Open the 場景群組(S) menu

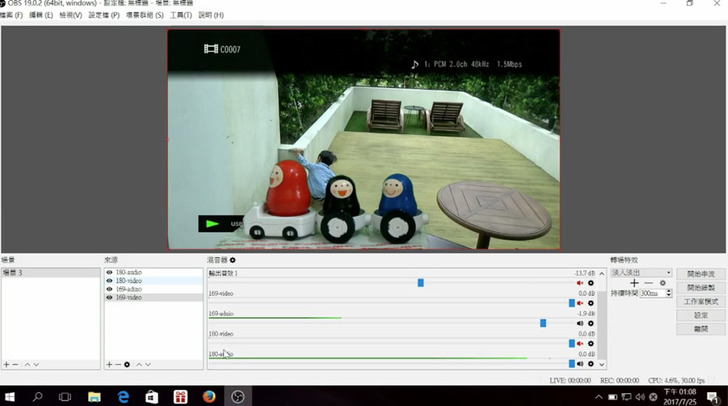pyautogui.click(x=145, y=15)
